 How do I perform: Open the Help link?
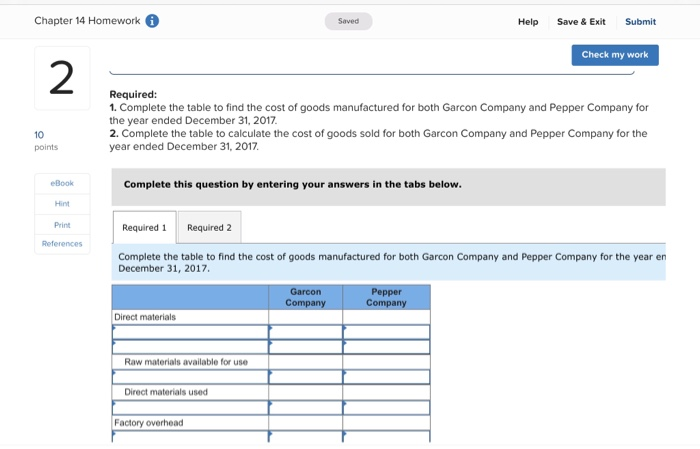pyautogui.click(x=528, y=21)
